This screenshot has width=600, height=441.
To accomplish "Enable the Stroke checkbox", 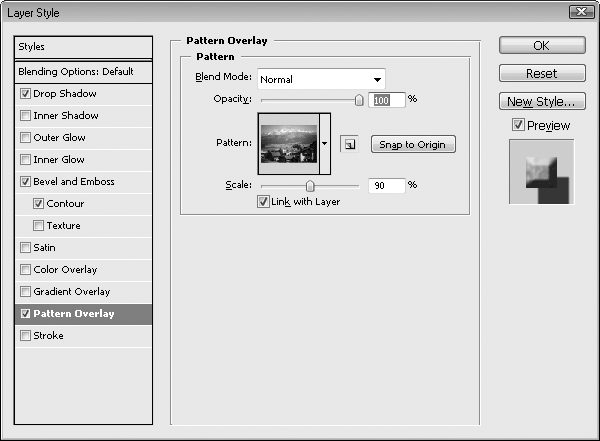I will [x=25, y=335].
